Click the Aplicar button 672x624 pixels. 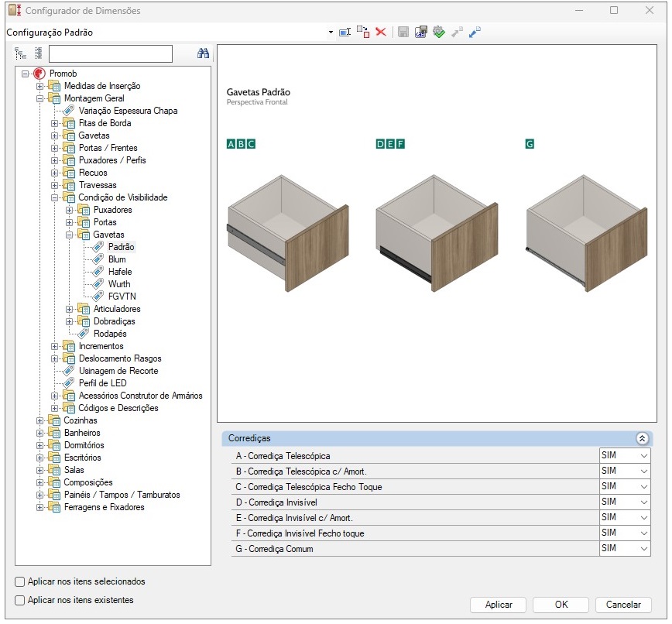[498, 605]
